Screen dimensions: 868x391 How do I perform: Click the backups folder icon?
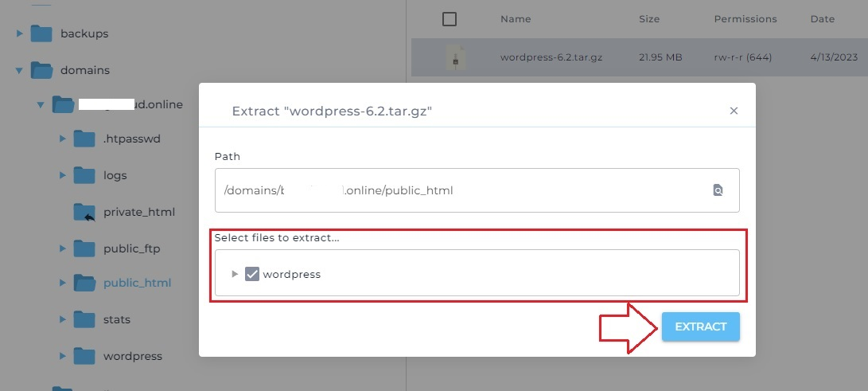[41, 33]
